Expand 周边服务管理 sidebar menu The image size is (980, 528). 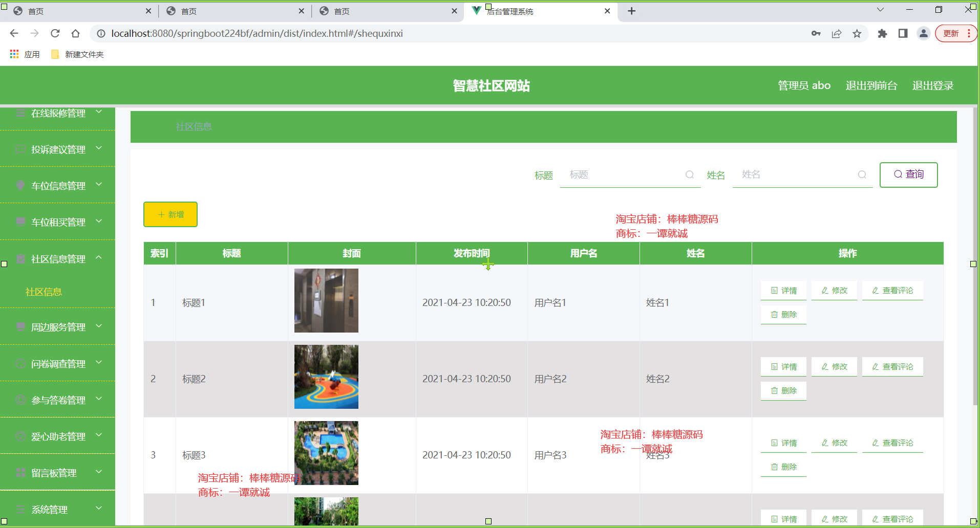(x=57, y=326)
